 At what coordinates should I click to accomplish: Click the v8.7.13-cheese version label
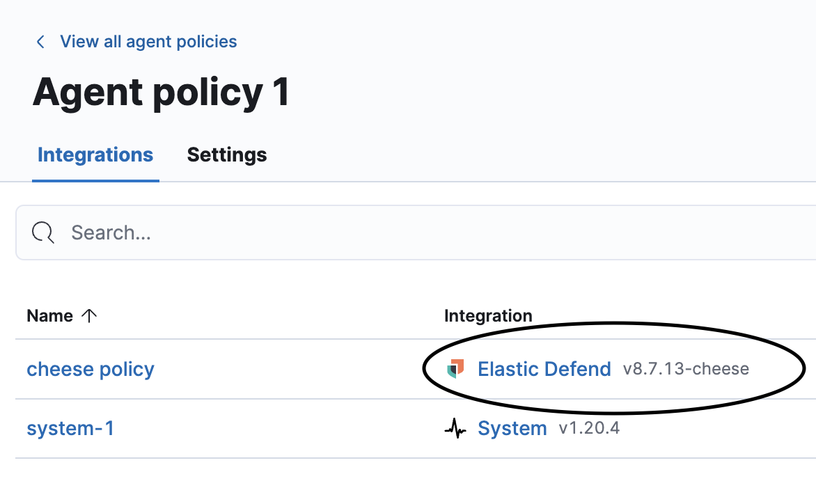(686, 369)
